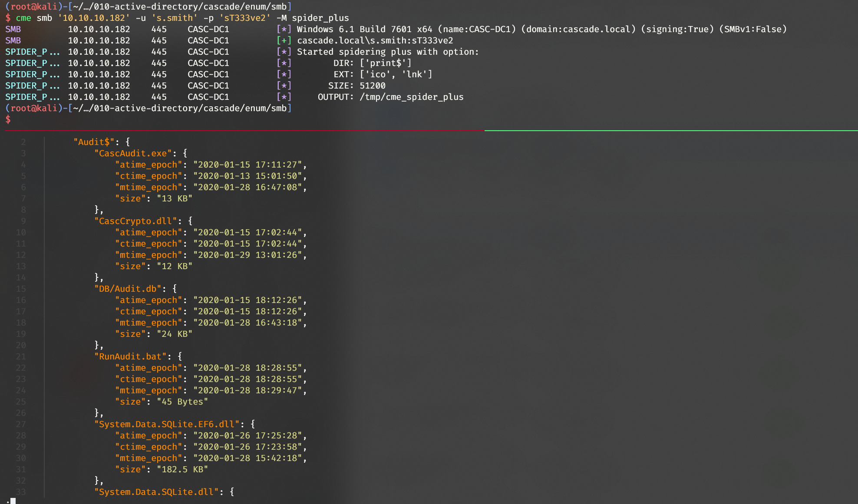Click the size value "24 KB"

tap(175, 334)
